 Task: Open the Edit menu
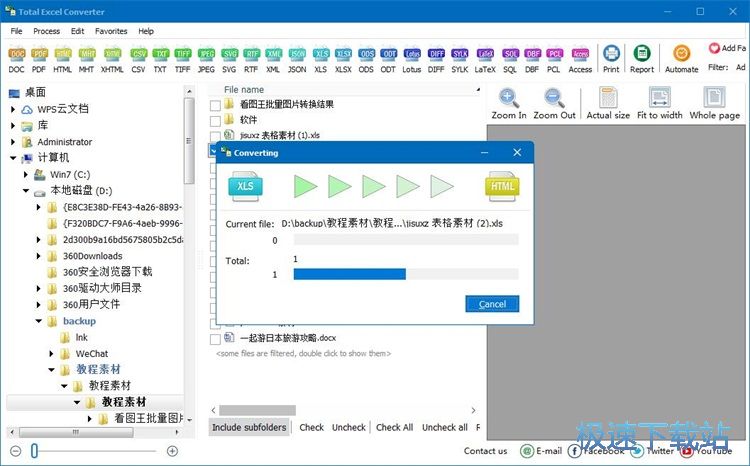[77, 31]
